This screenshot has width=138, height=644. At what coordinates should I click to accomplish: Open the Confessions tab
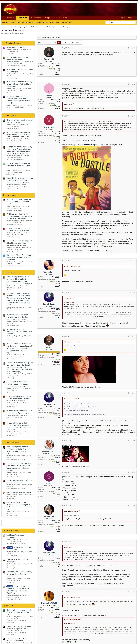[x=36, y=18]
